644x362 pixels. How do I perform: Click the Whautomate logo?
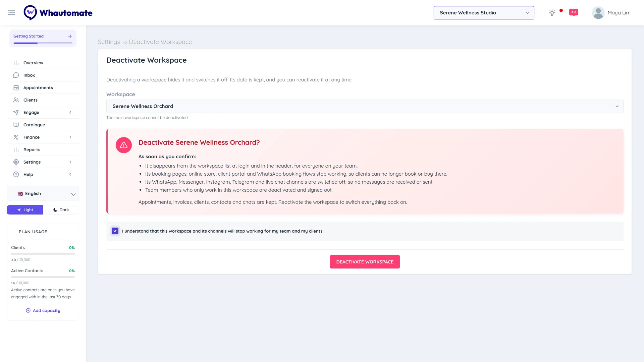(58, 13)
